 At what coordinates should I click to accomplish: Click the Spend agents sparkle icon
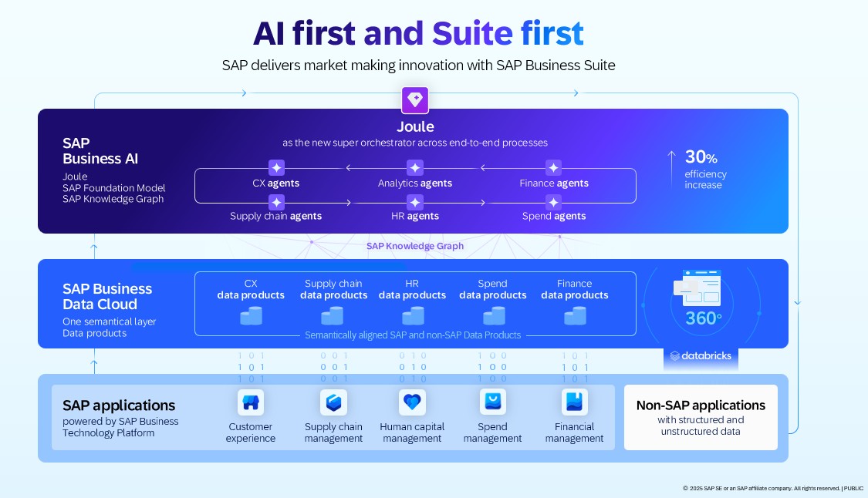coord(553,202)
